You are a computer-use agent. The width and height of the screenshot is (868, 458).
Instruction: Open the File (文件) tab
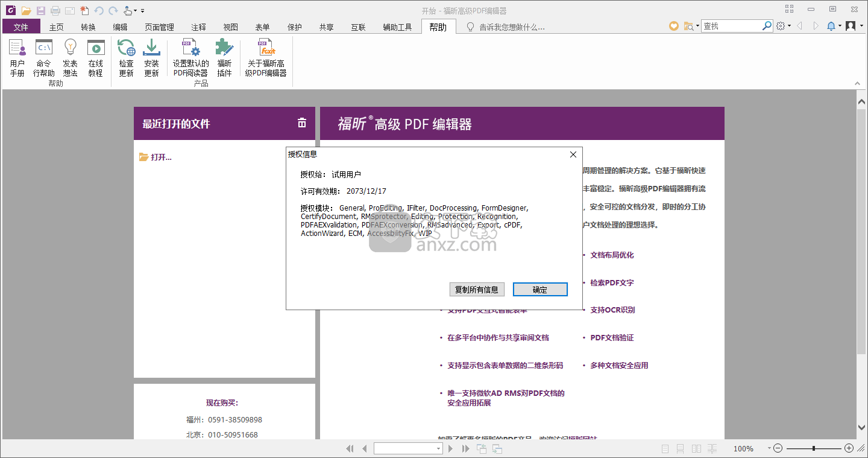point(21,27)
